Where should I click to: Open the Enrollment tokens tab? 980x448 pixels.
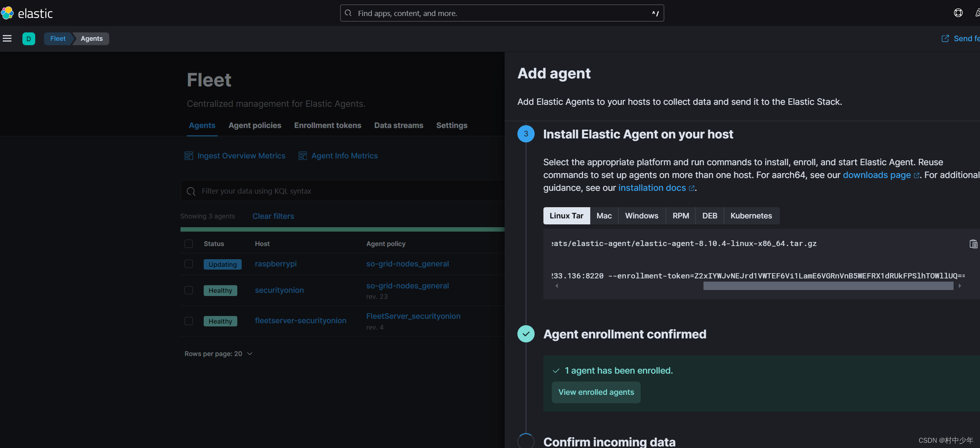pyautogui.click(x=328, y=125)
